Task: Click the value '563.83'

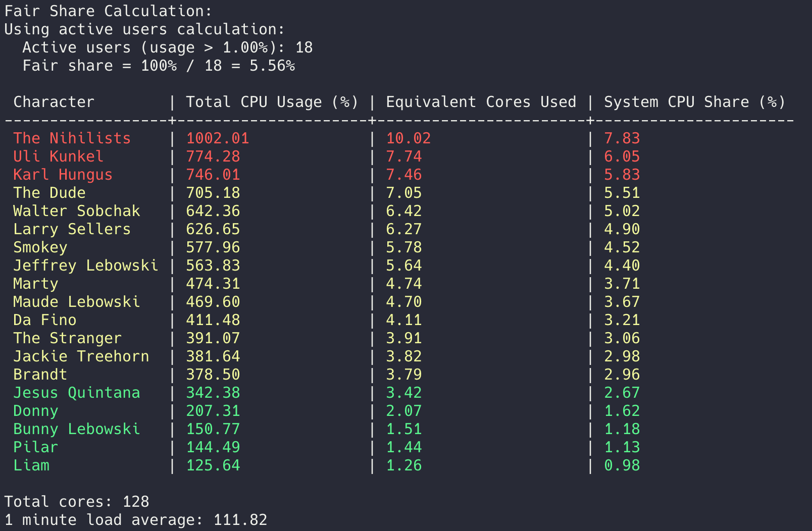Action: (x=213, y=265)
